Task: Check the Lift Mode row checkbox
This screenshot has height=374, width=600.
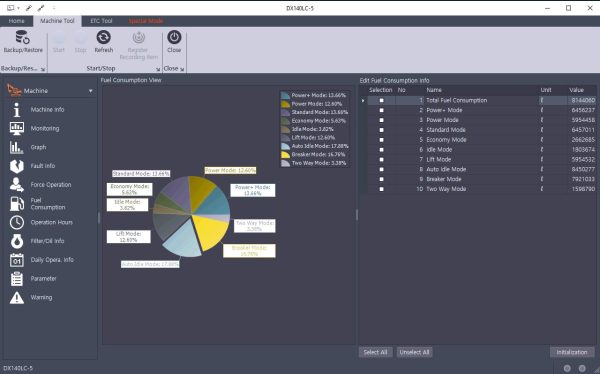Action: coord(381,160)
